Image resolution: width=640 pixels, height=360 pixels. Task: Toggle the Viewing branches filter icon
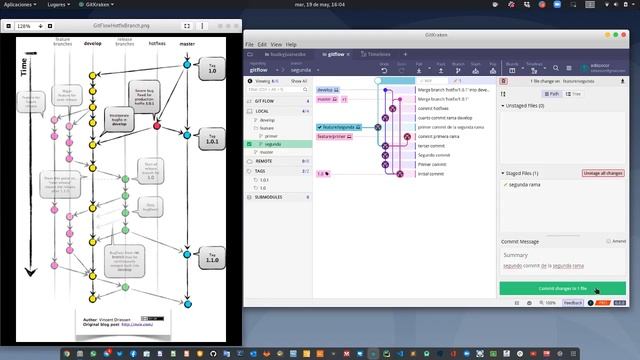tap(250, 81)
